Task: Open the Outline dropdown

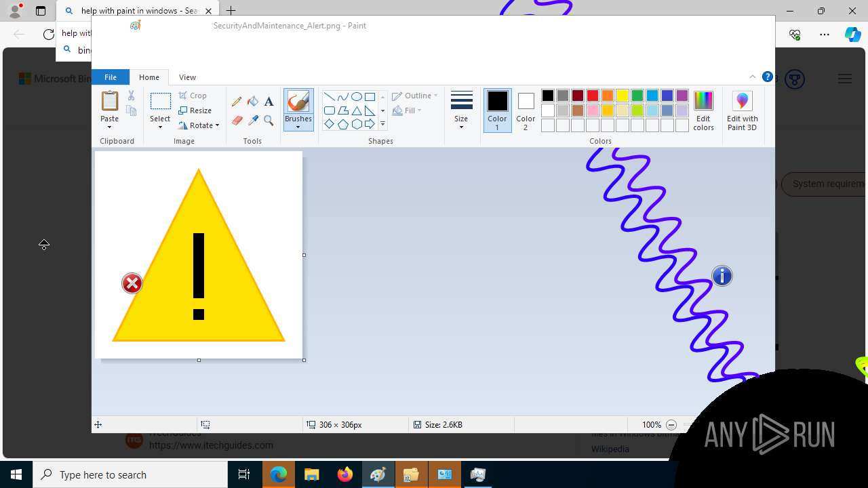Action: [x=415, y=96]
